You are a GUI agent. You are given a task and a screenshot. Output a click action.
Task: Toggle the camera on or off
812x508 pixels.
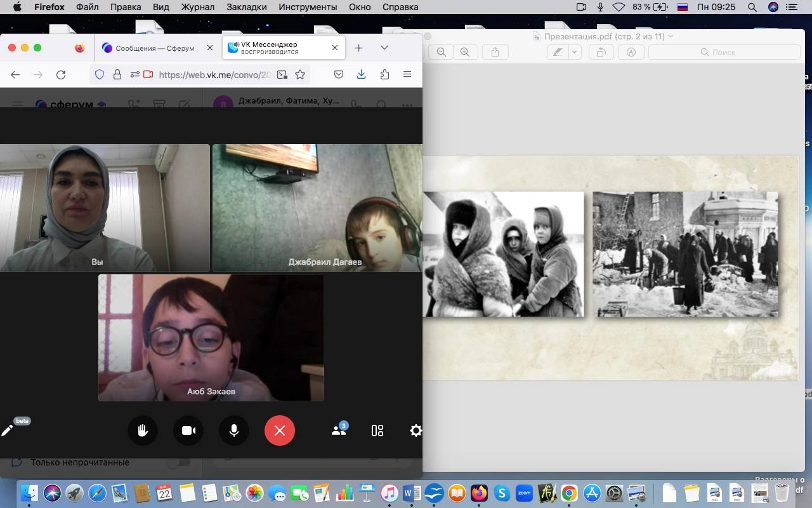click(188, 431)
